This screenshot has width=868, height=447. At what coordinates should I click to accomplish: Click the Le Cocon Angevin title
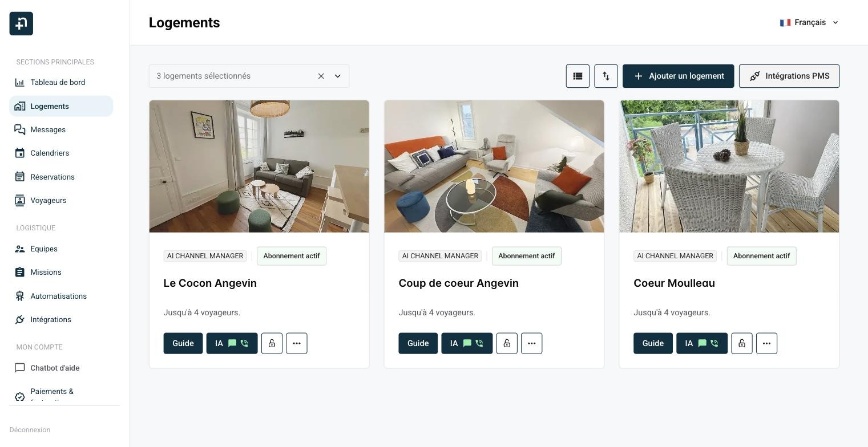click(x=210, y=283)
